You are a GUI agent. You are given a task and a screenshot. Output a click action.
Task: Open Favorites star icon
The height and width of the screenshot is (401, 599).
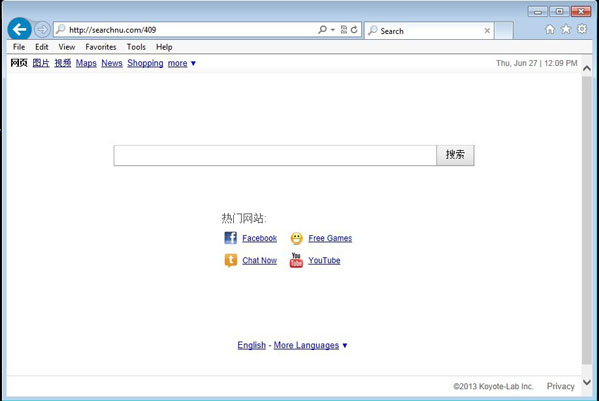566,29
